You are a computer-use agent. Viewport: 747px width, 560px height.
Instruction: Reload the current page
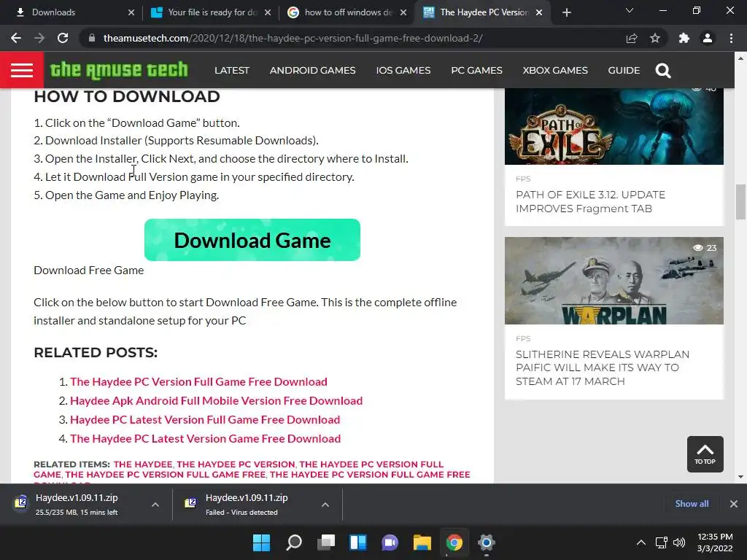click(x=63, y=38)
